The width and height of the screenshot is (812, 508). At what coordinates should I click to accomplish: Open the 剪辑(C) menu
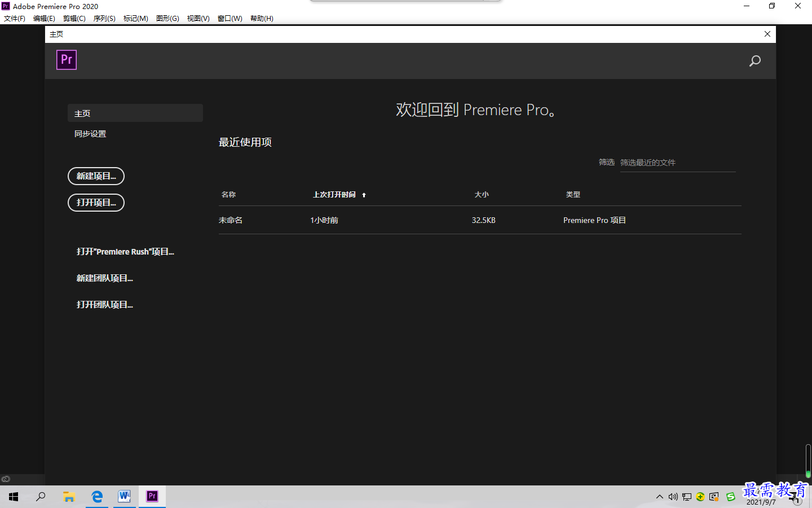point(74,19)
